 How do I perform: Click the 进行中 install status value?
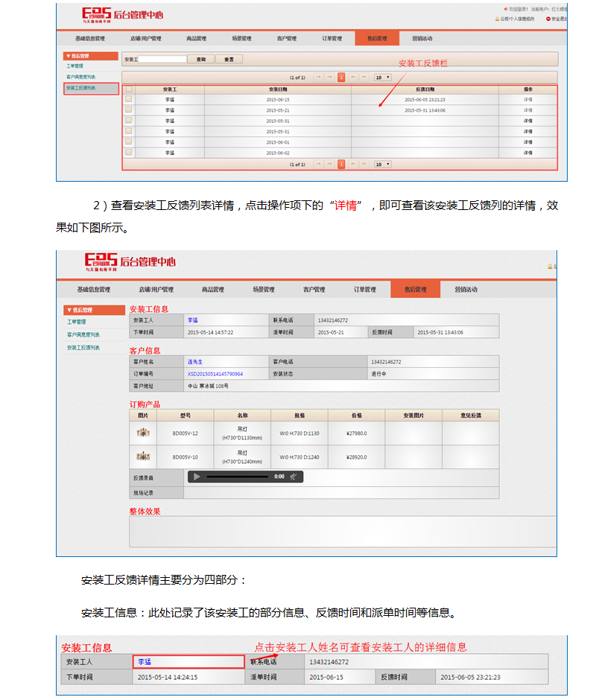(379, 374)
